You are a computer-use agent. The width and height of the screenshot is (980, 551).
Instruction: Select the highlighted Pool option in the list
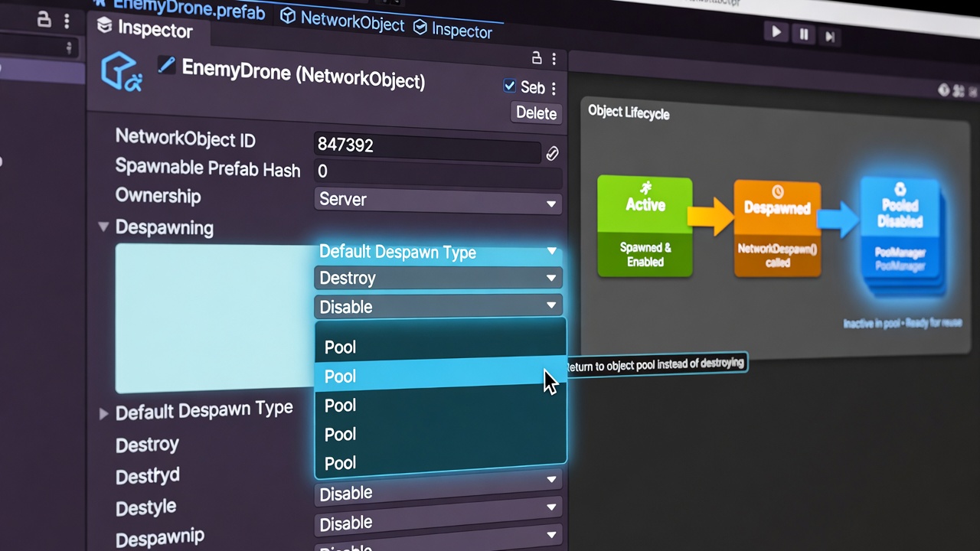pos(440,376)
